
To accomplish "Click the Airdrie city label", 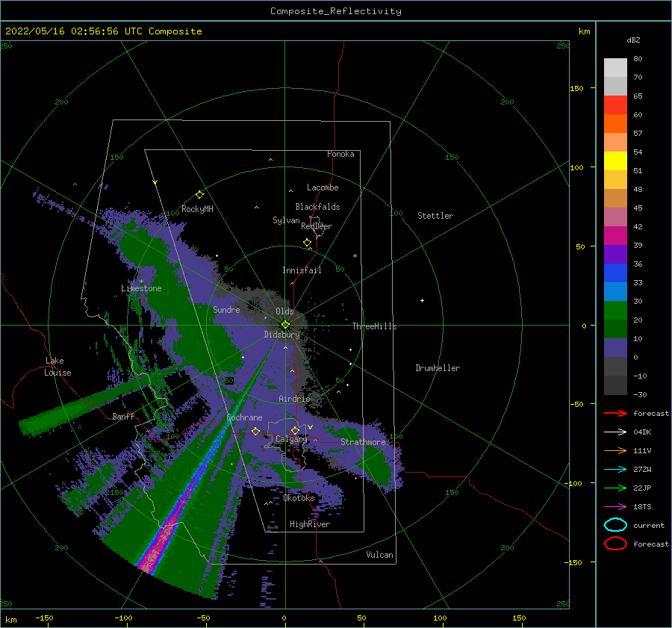I will (x=294, y=399).
